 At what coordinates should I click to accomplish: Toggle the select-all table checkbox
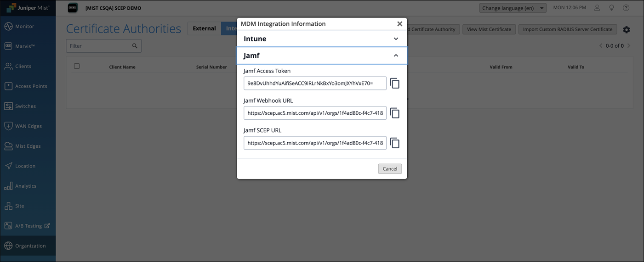[77, 66]
